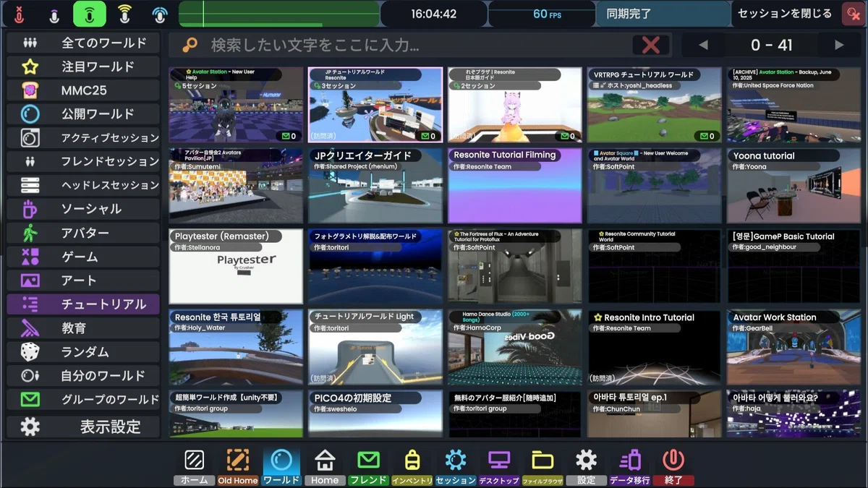Select the グループのワールド category

tap(83, 400)
